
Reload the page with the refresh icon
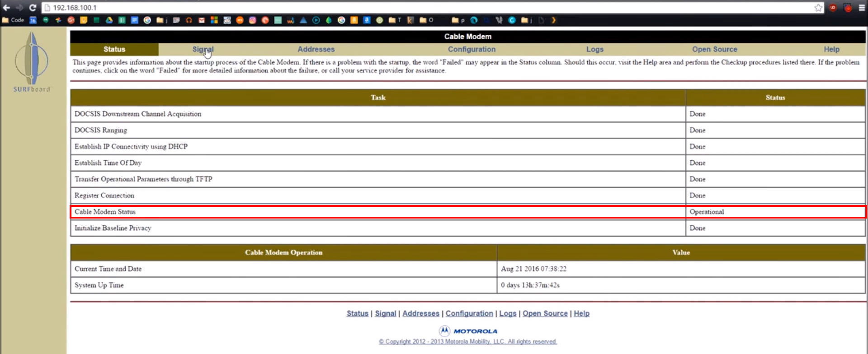tap(33, 8)
